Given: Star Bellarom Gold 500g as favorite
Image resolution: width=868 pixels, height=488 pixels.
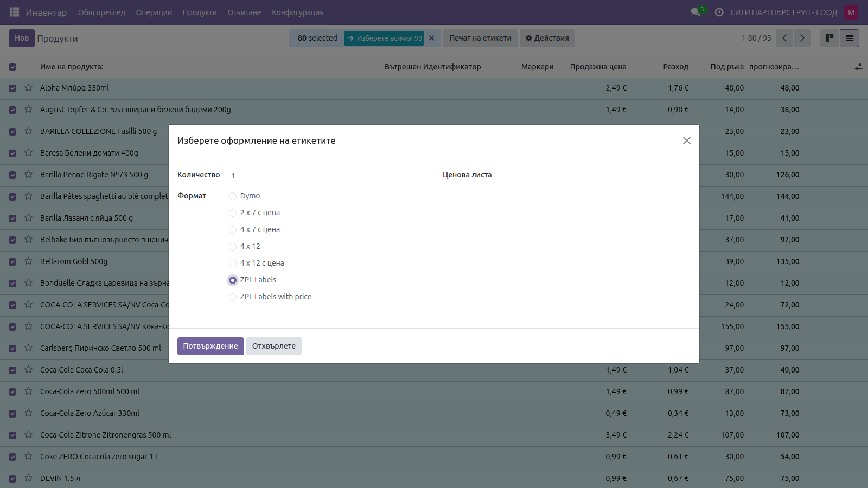Looking at the screenshot, I should point(28,261).
